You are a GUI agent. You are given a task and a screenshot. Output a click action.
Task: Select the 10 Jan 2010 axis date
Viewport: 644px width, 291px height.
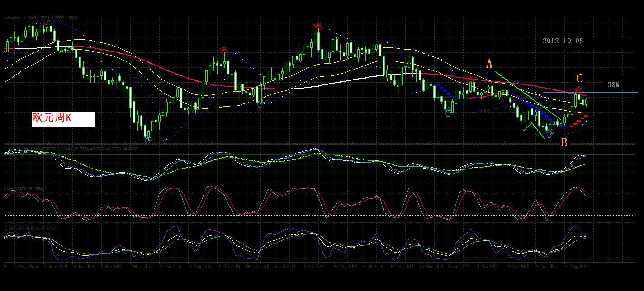[84, 267]
